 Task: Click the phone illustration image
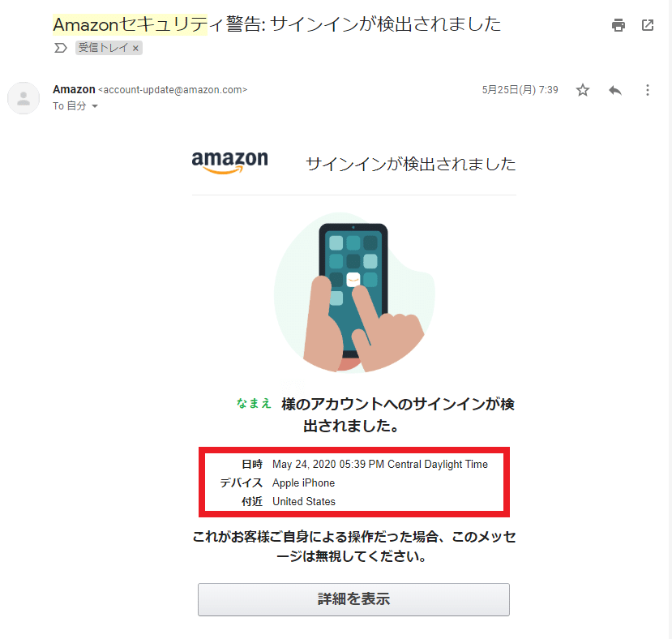[354, 293]
